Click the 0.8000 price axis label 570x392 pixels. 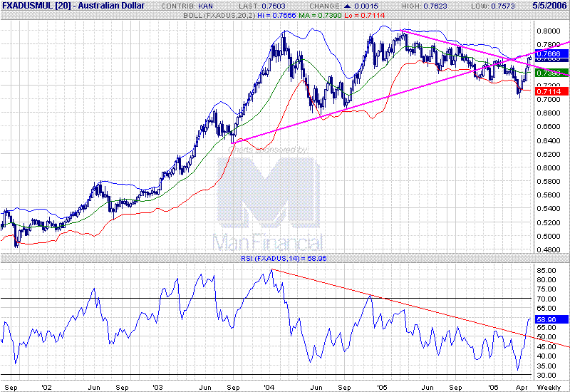click(549, 31)
